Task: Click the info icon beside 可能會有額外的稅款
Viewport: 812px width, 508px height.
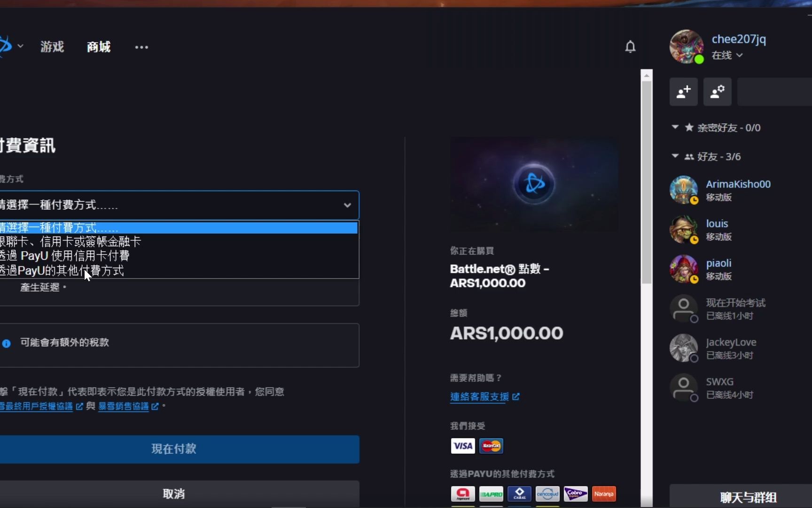Action: coord(6,343)
